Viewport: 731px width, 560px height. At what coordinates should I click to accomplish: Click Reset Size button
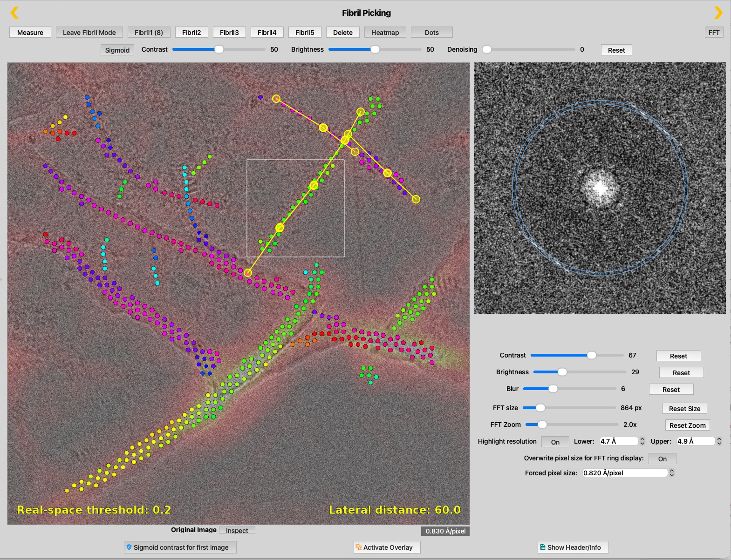[x=684, y=409]
